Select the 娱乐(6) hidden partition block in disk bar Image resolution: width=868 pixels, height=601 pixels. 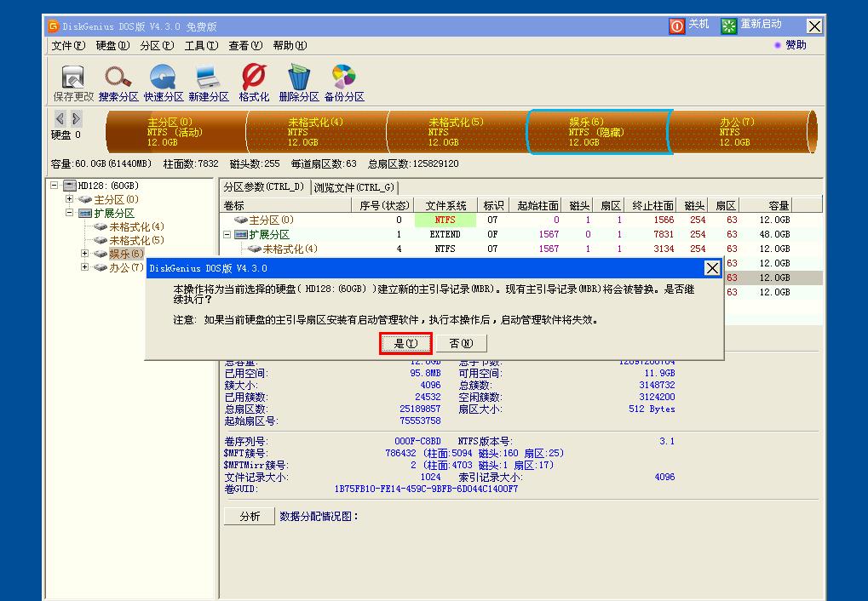point(599,132)
